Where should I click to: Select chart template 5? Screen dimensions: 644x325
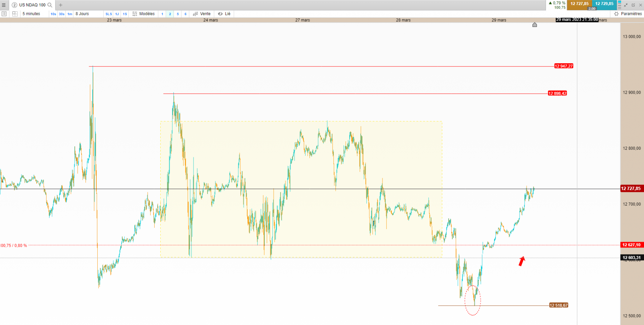(x=178, y=14)
